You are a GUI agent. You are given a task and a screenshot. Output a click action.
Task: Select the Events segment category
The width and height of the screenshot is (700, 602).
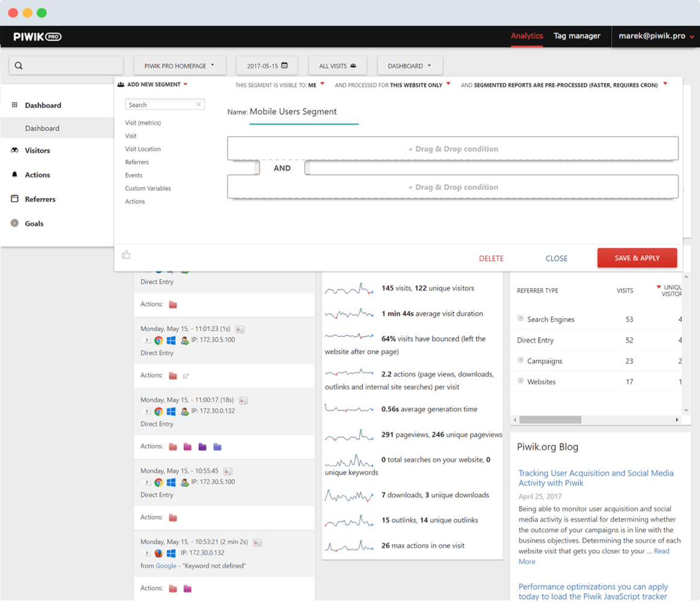coord(134,175)
